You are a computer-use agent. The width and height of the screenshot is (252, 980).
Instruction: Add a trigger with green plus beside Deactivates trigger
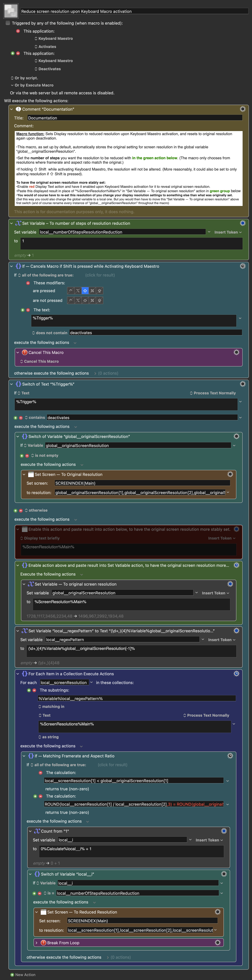tap(13, 53)
